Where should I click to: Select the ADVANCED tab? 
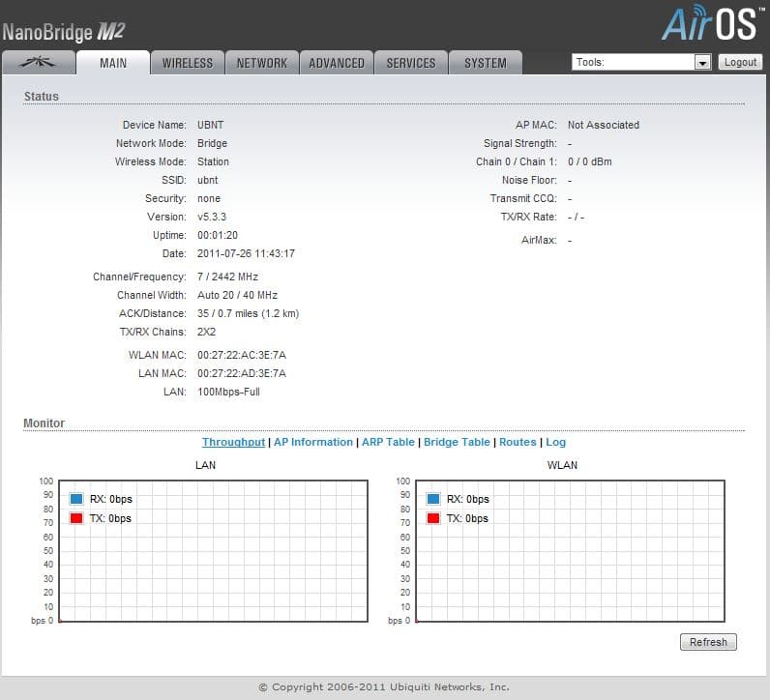[336, 63]
